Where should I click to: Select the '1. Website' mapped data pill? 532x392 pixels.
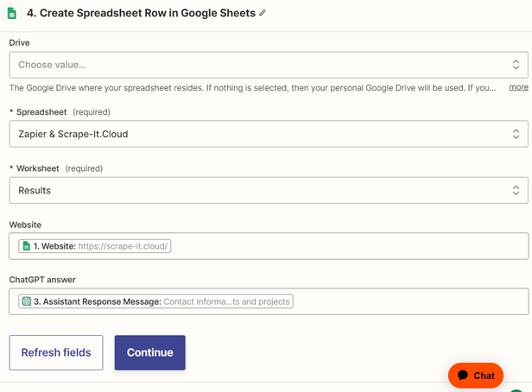coord(95,246)
